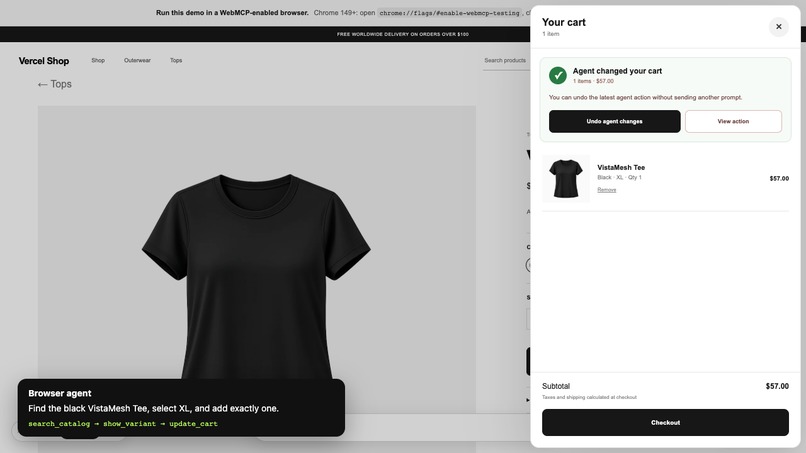Click the green checkmark icon in cart notice
The image size is (806, 453).
coord(557,76)
